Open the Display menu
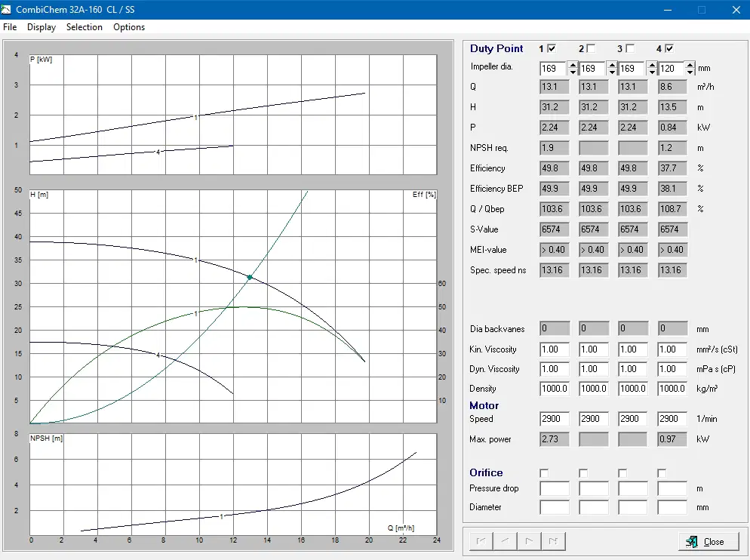 [x=41, y=27]
